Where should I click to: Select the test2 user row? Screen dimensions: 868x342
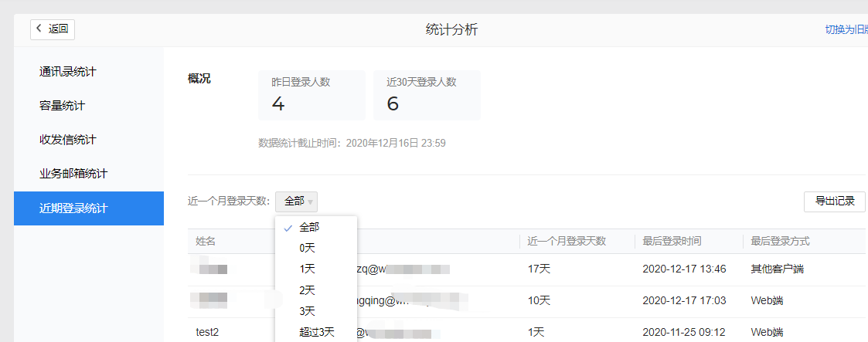click(x=207, y=332)
